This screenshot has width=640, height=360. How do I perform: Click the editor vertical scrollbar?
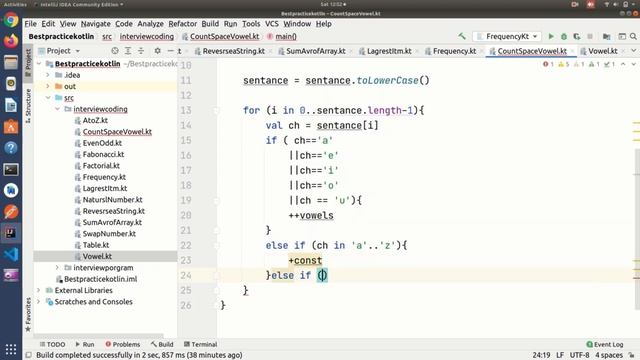[x=637, y=229]
